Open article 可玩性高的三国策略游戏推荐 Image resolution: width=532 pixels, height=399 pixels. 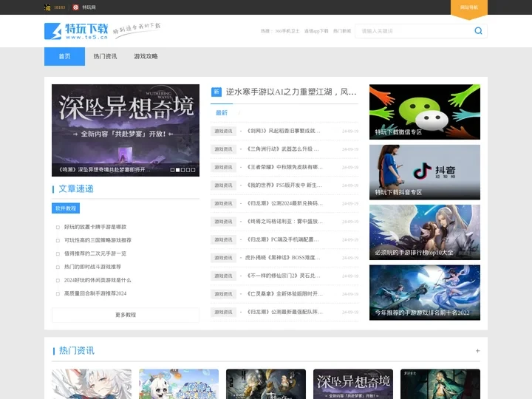(x=98, y=240)
